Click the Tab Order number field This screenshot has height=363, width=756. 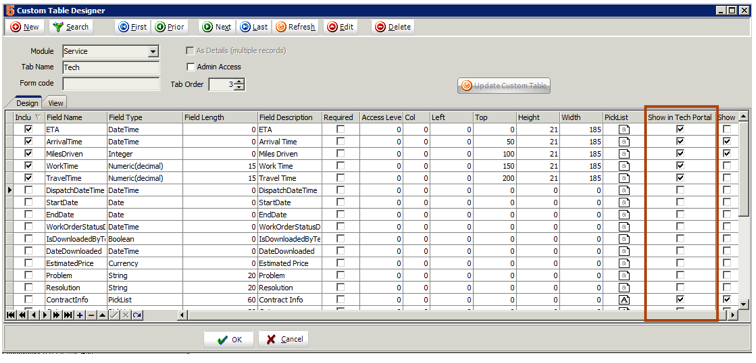(222, 85)
